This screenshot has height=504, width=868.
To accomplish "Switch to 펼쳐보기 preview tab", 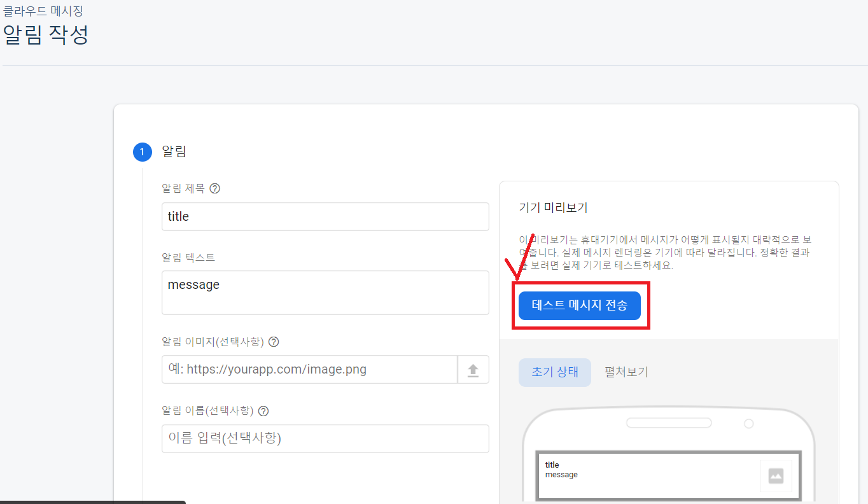I will pos(626,372).
